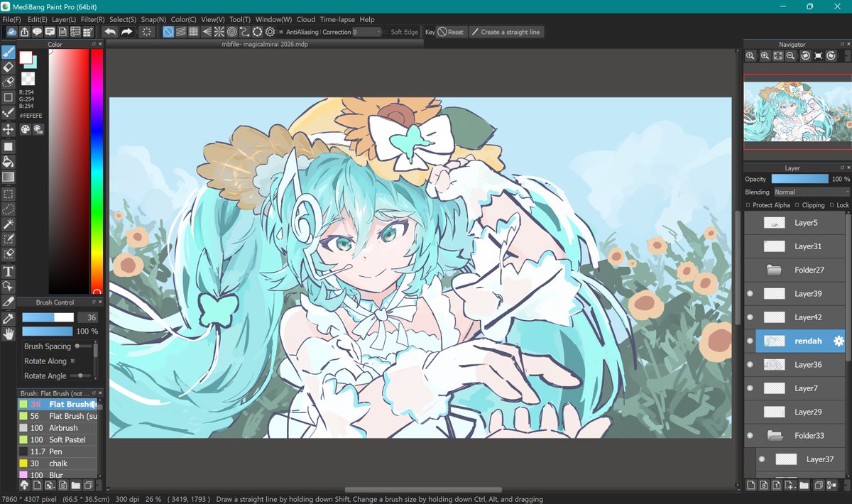
Task: Rotate canvas right in Navigator
Action: point(831,55)
